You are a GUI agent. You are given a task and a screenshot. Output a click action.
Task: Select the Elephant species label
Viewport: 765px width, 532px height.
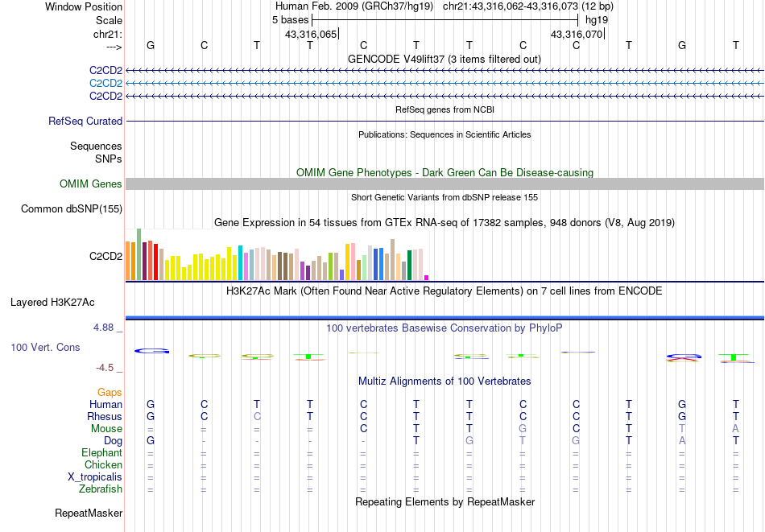101,452
